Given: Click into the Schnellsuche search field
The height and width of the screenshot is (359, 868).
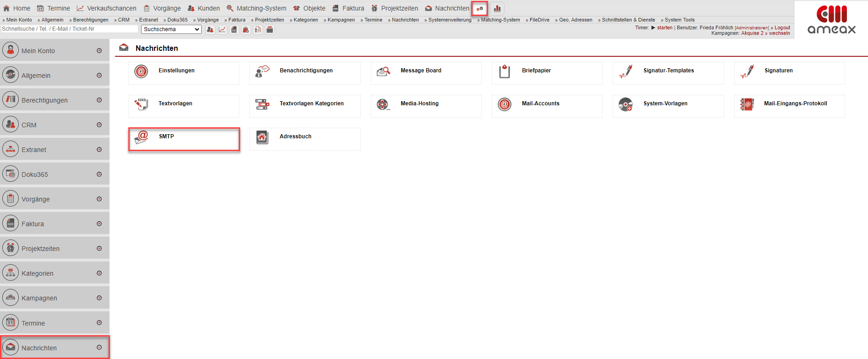Looking at the screenshot, I should (69, 29).
